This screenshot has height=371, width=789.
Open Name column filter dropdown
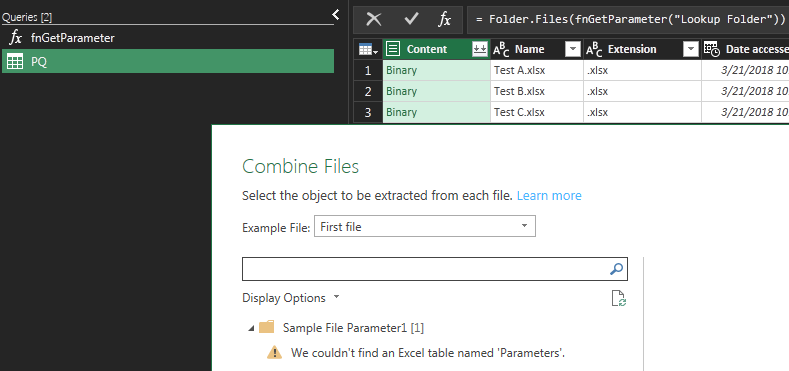point(573,49)
